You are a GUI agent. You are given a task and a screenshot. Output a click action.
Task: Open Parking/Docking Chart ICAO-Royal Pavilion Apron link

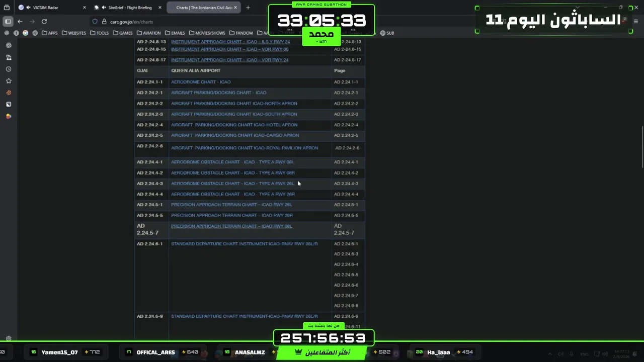pos(245,148)
